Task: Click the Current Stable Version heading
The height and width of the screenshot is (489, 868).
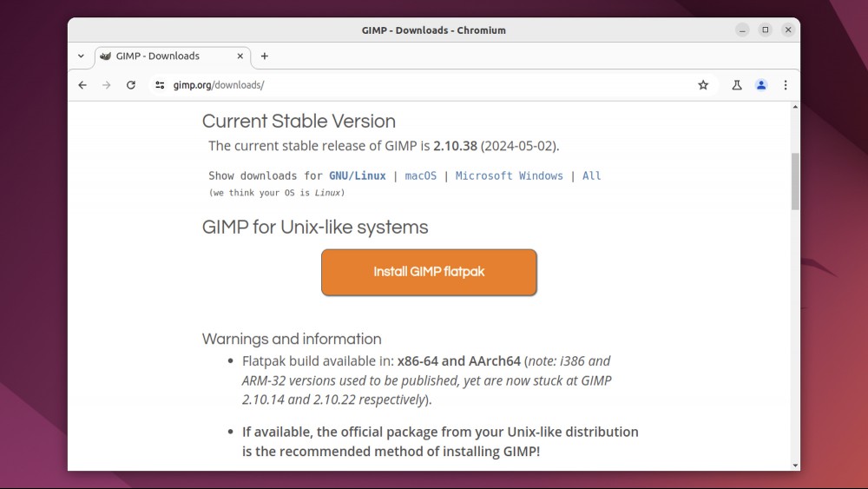Action: tap(299, 122)
